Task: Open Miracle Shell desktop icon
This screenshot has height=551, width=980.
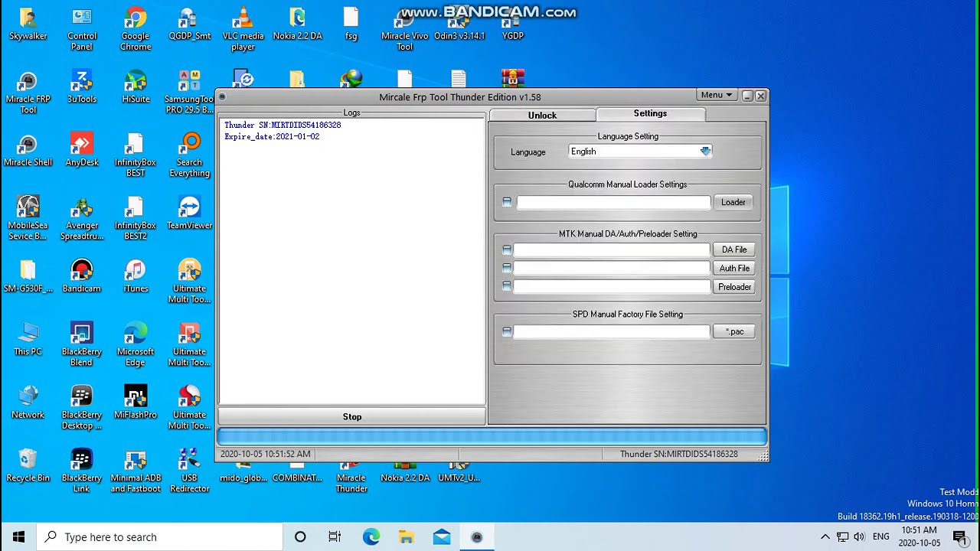Action: pos(28,151)
